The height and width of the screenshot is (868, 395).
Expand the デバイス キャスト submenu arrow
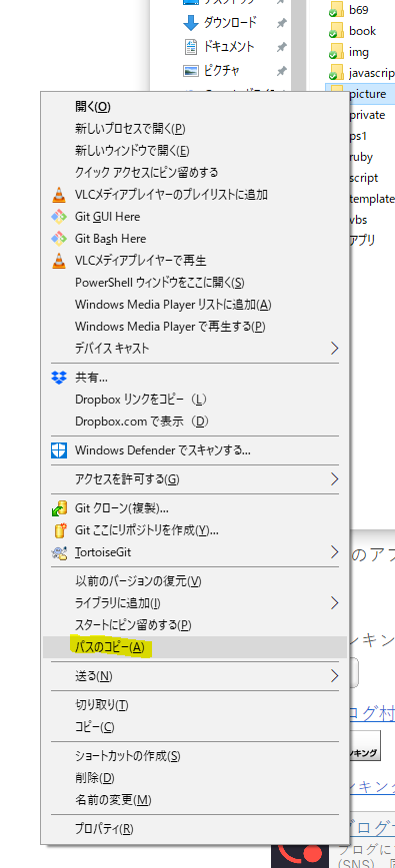334,349
